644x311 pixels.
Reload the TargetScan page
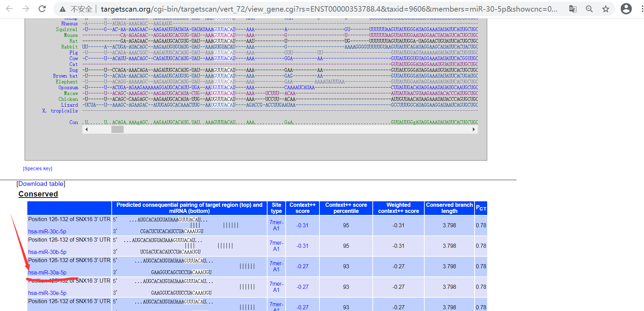[42, 9]
